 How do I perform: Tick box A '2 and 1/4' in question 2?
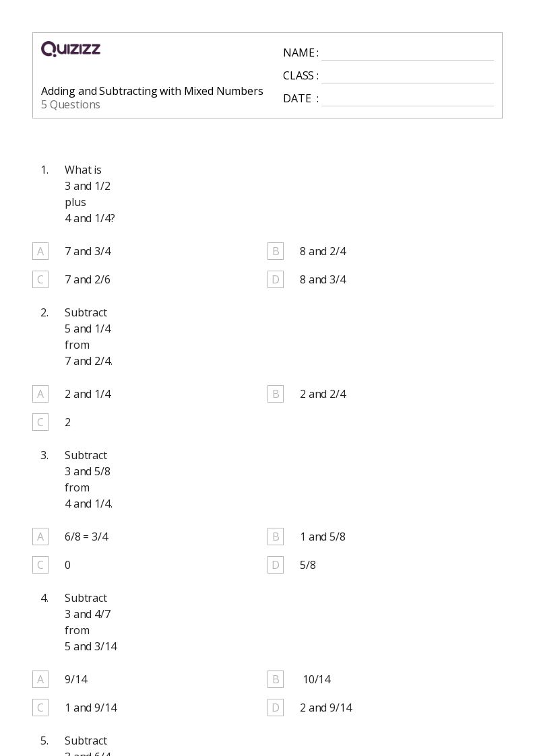tap(40, 394)
